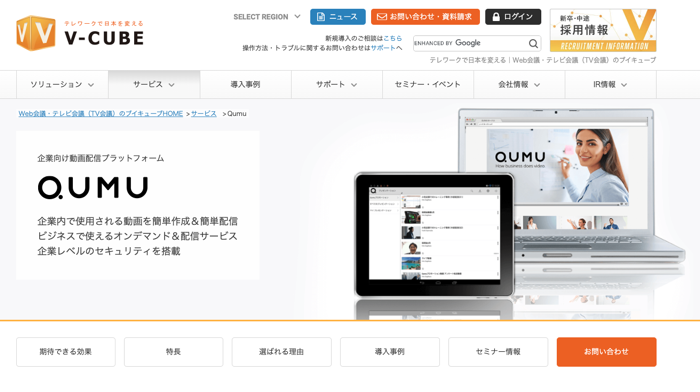This screenshot has width=700, height=392.
Task: Click the ログイン button
Action: coord(513,17)
